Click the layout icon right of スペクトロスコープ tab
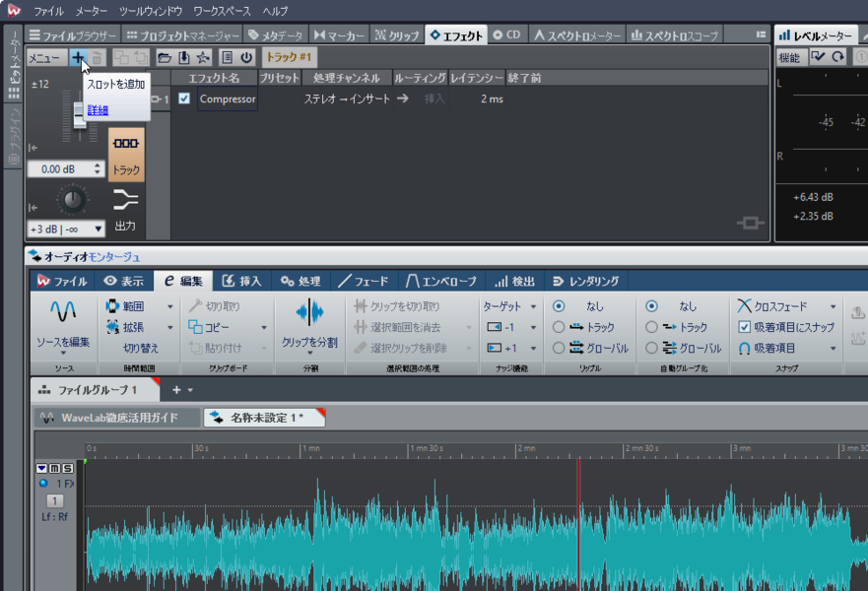The height and width of the screenshot is (591, 868). click(x=762, y=34)
